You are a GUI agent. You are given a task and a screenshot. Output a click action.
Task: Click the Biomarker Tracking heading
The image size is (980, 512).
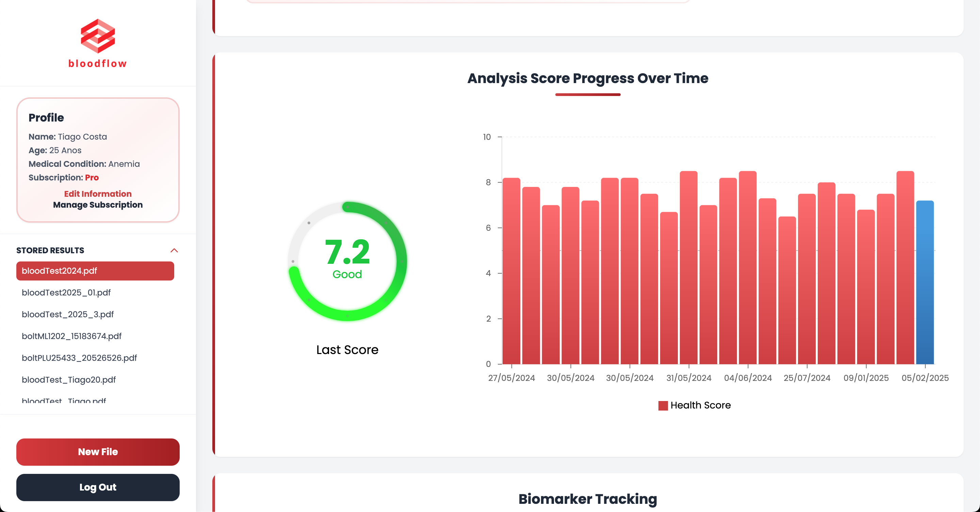click(588, 499)
